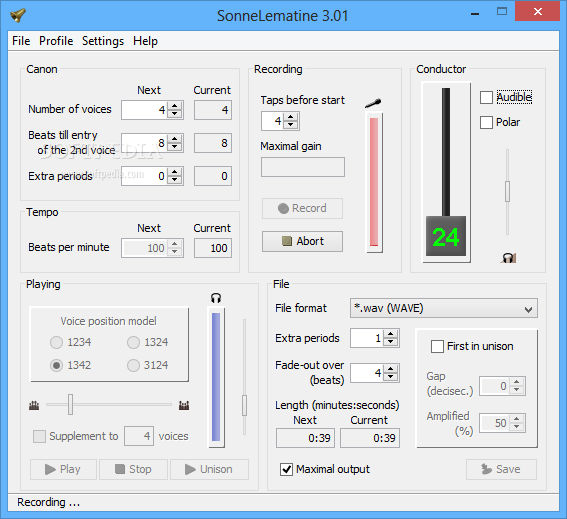
Task: Decrease Number of voices with down arrow
Action: [x=175, y=114]
